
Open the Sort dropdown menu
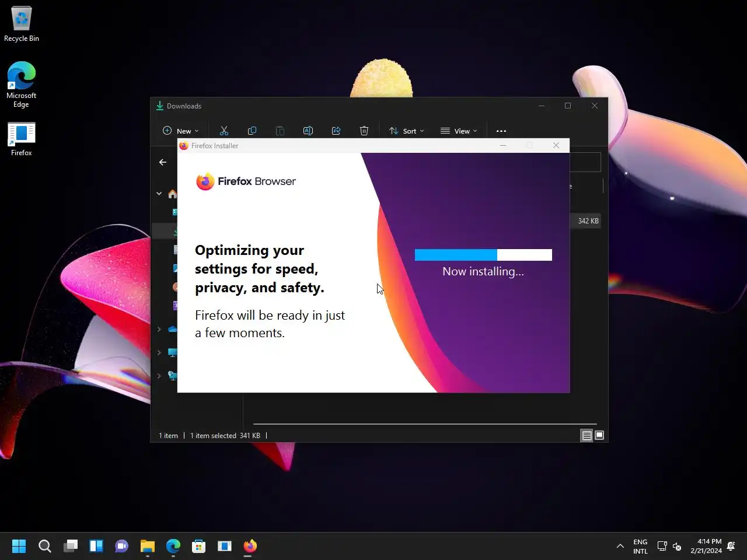click(x=407, y=131)
